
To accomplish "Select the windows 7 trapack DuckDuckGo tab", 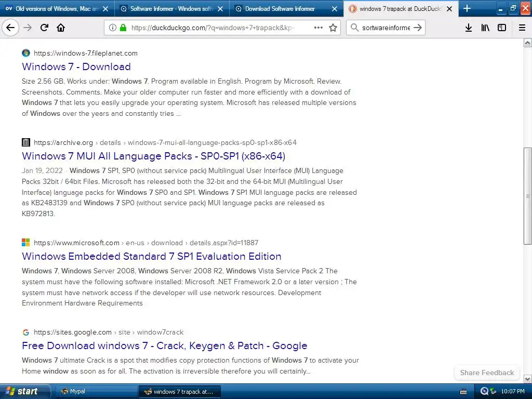I will (401, 9).
